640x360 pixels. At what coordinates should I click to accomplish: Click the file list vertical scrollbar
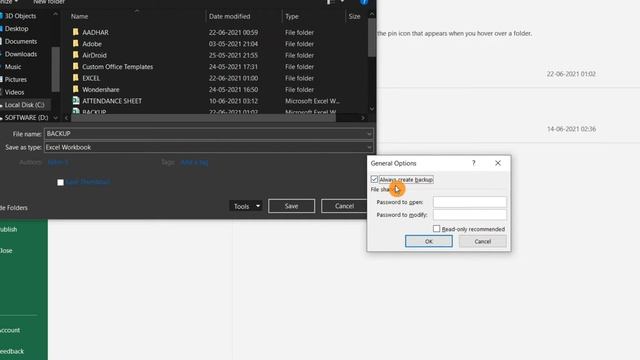371,38
